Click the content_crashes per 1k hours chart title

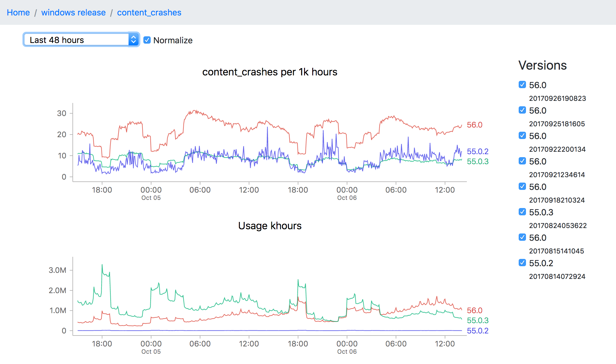click(x=269, y=72)
